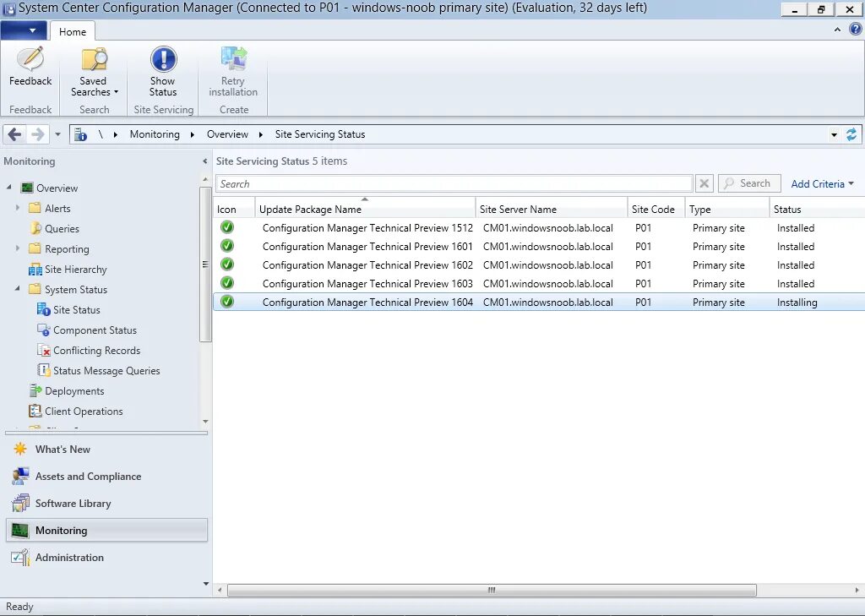Select the Monitoring workspace button

point(107,531)
